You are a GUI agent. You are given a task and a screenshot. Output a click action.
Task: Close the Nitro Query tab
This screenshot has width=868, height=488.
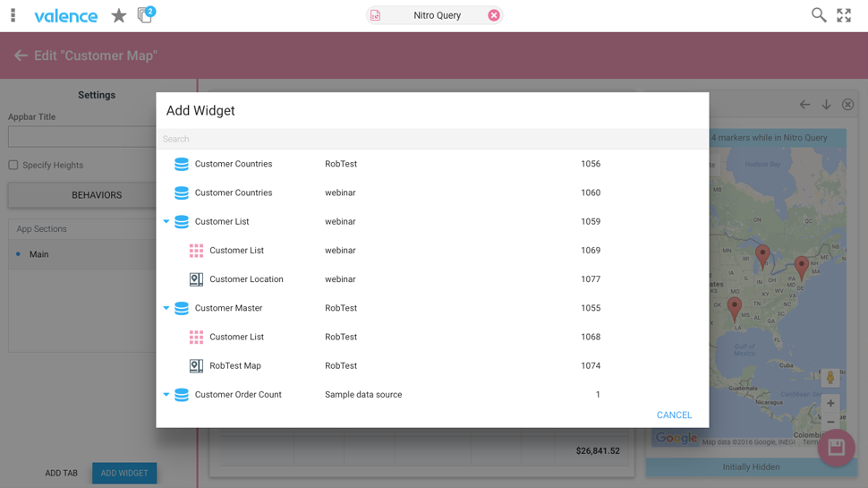493,15
